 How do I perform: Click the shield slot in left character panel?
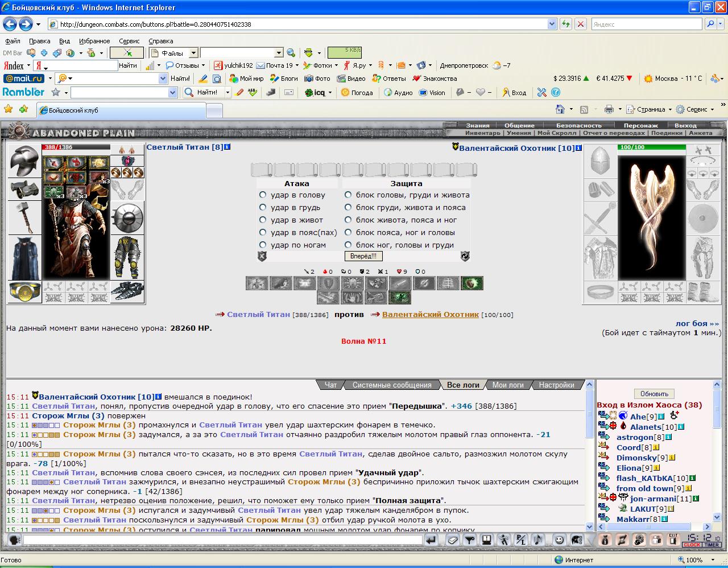[127, 218]
